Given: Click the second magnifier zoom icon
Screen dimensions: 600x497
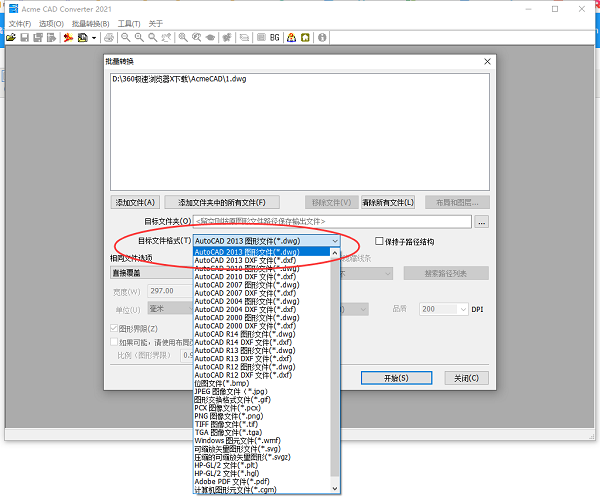Looking at the screenshot, I should click(x=139, y=37).
